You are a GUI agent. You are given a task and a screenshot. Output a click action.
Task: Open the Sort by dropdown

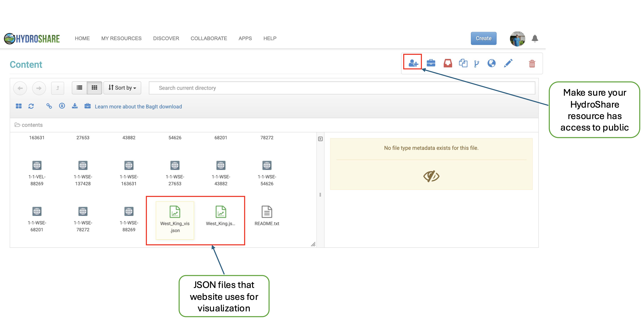point(122,88)
